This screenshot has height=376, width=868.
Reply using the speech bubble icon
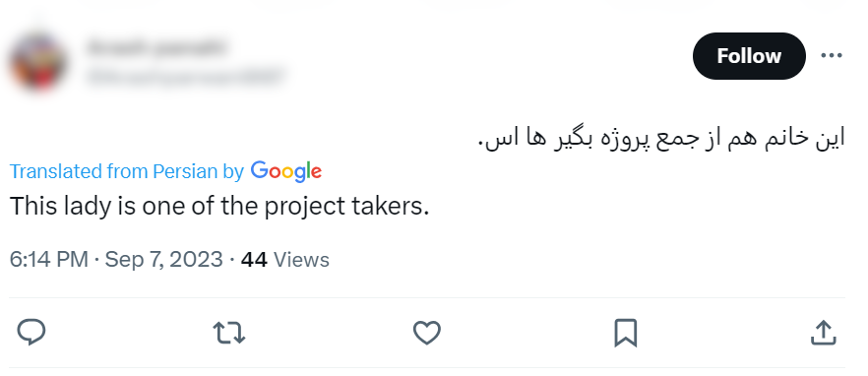click(x=31, y=333)
